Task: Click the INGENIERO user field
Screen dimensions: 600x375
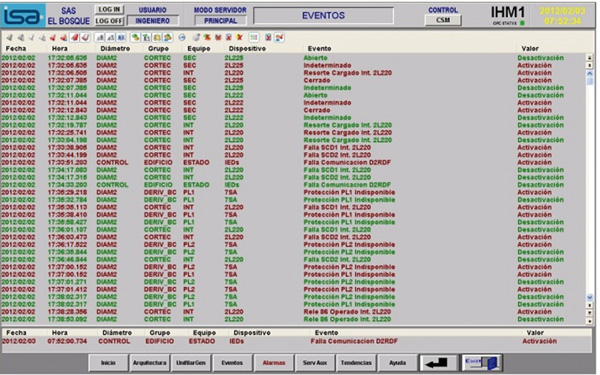Action: pos(152,21)
